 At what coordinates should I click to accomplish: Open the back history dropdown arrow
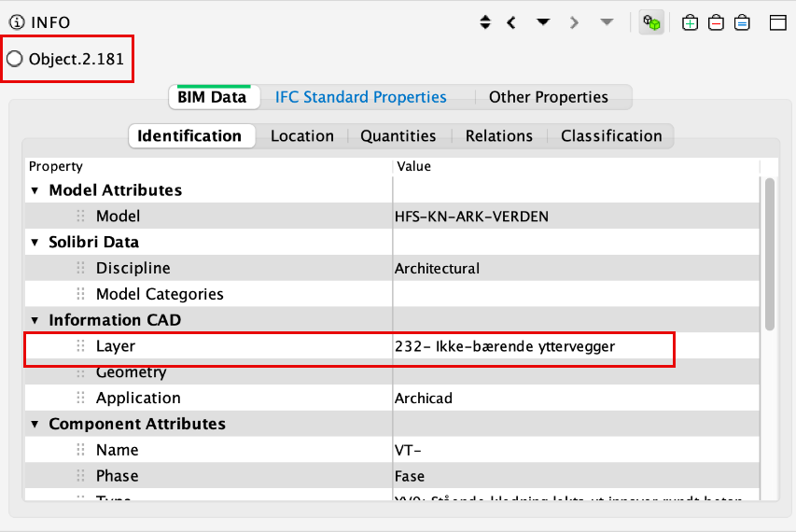pos(542,22)
